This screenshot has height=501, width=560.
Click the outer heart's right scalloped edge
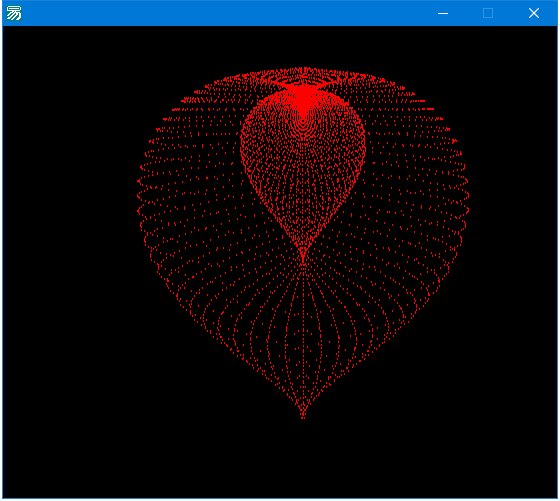pyautogui.click(x=464, y=196)
